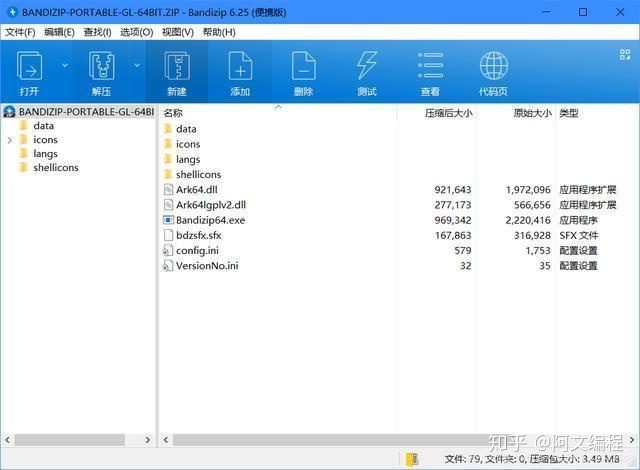The image size is (640, 470).
Task: Click the Test (测试) lightning icon
Action: point(367,65)
